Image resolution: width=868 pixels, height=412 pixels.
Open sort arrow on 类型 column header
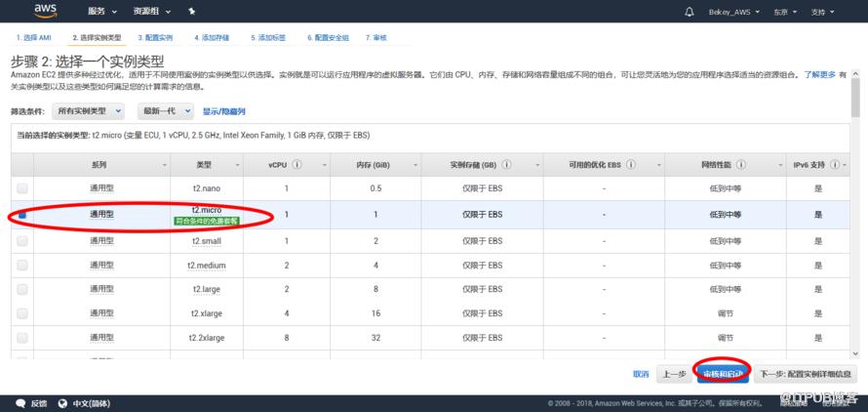pyautogui.click(x=238, y=165)
